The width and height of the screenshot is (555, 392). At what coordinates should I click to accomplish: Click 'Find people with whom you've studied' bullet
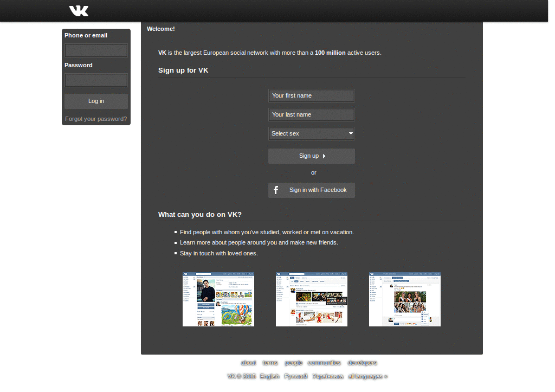point(267,232)
